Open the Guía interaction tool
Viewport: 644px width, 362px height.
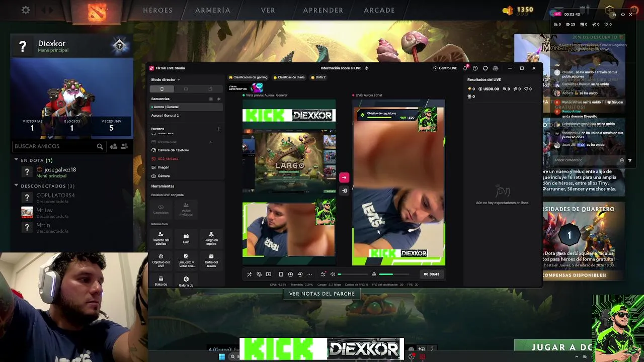pyautogui.click(x=186, y=238)
